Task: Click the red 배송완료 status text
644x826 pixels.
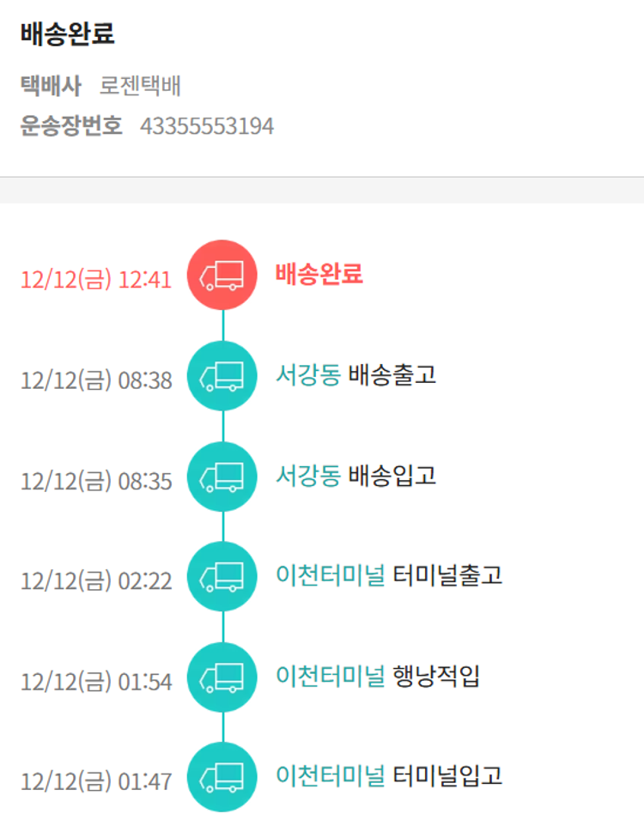Action: pyautogui.click(x=319, y=274)
